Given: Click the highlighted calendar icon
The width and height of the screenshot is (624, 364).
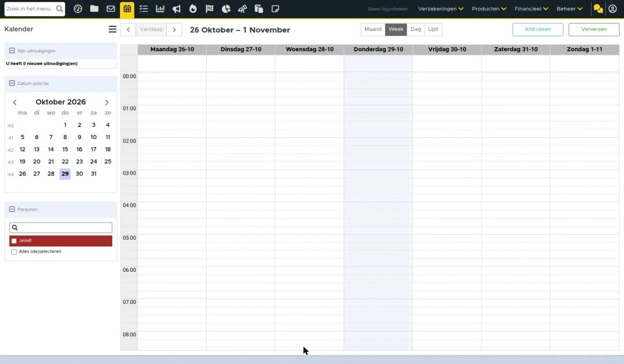Looking at the screenshot, I should coord(127,9).
